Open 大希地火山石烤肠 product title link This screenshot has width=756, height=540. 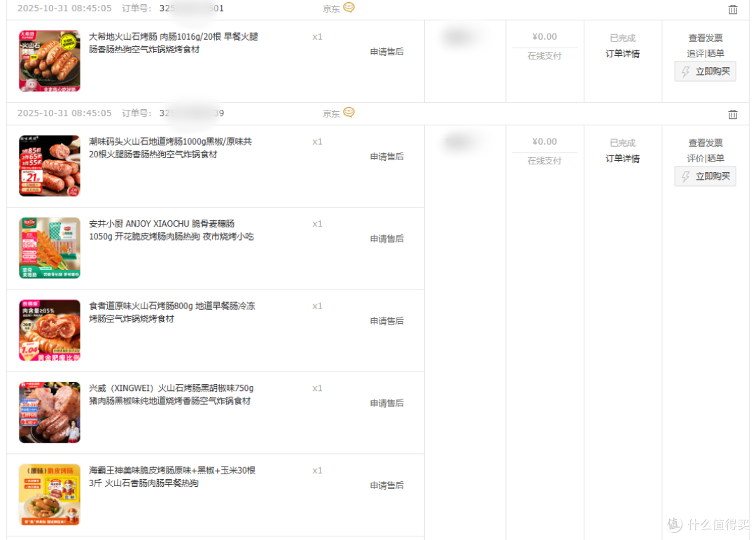point(173,43)
